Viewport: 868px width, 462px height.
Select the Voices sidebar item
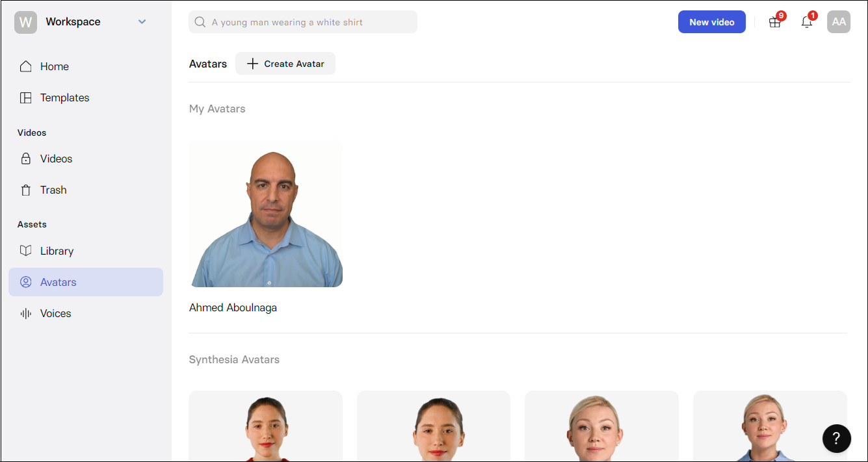pos(55,313)
